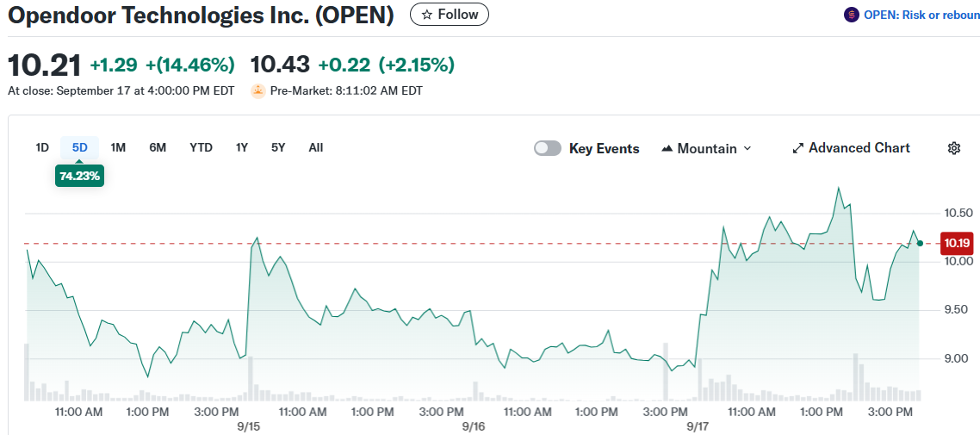Choose the 1Y time range
980x435 pixels.
[242, 147]
